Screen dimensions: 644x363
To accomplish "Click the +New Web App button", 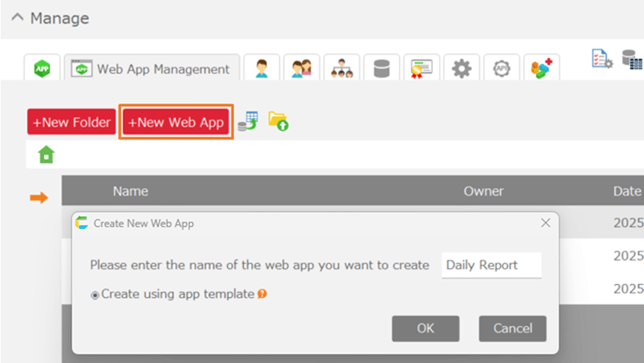I will [x=176, y=123].
